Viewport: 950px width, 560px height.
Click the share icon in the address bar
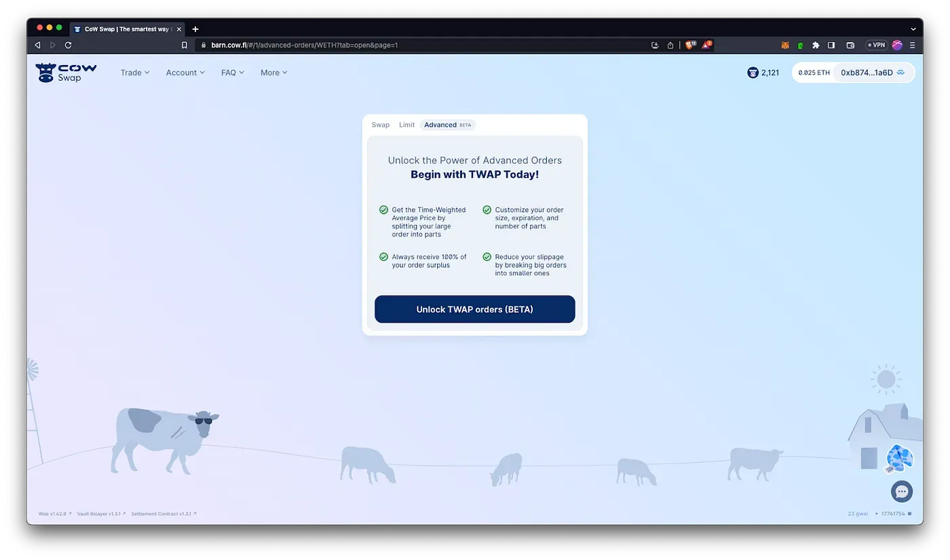(x=670, y=45)
